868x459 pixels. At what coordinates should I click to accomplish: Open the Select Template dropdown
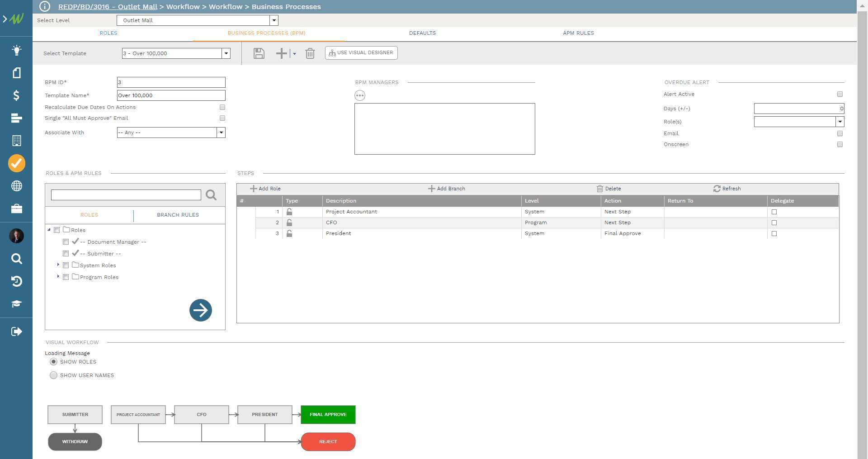tap(226, 53)
